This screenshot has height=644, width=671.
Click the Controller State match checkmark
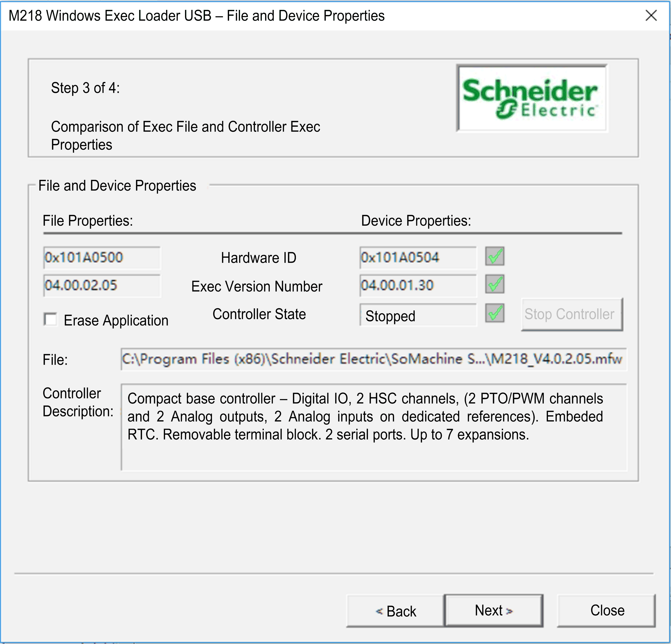click(495, 313)
